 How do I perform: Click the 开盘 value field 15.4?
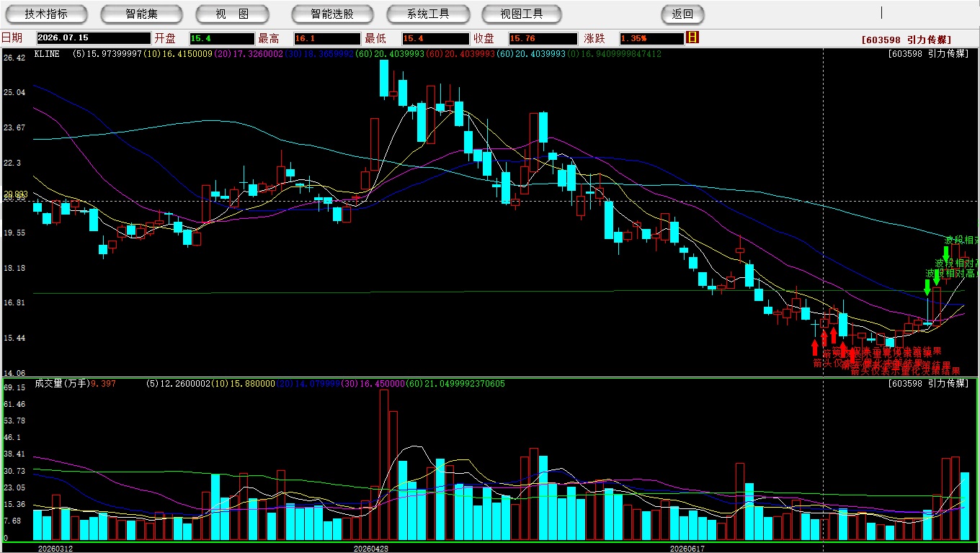[222, 38]
